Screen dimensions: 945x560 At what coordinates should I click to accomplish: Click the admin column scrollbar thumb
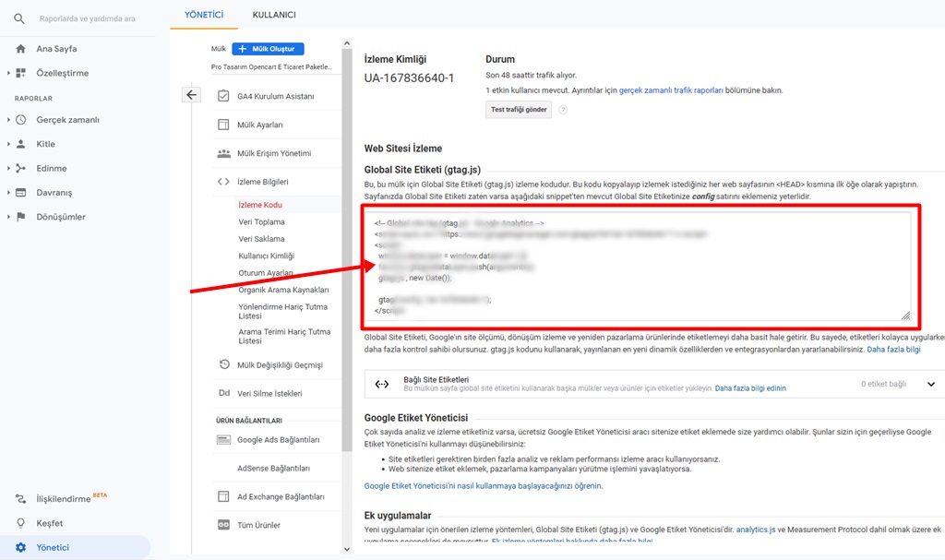tap(347, 250)
